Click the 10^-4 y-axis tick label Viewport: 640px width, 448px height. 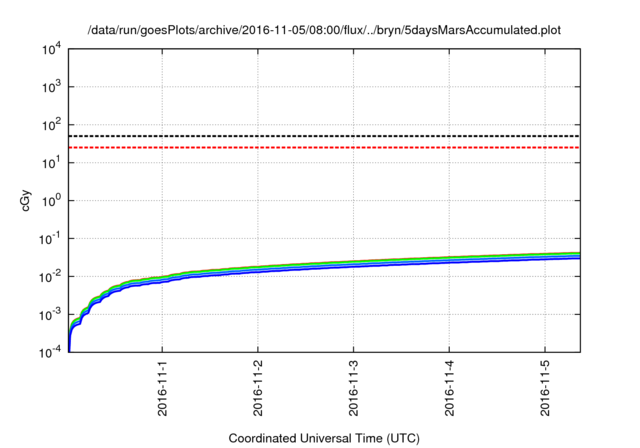click(51, 352)
